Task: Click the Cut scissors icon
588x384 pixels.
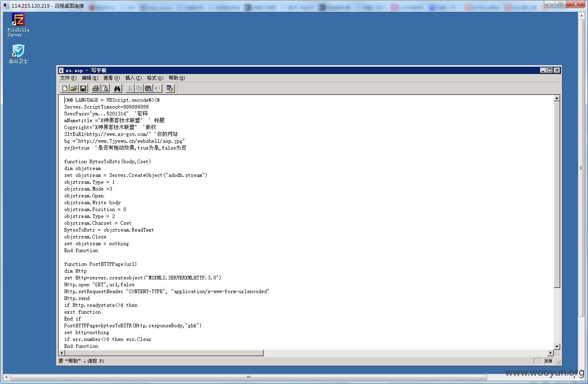Action: (x=130, y=88)
